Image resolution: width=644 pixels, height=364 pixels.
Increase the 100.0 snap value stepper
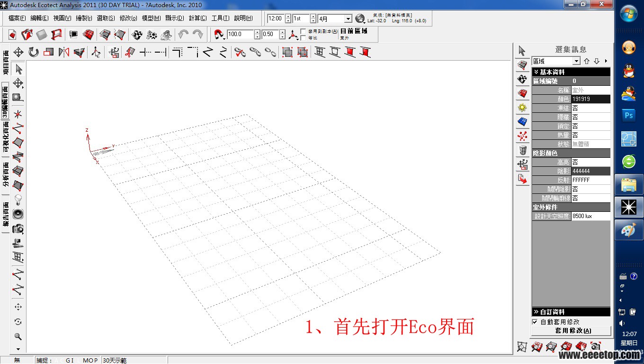(x=257, y=32)
